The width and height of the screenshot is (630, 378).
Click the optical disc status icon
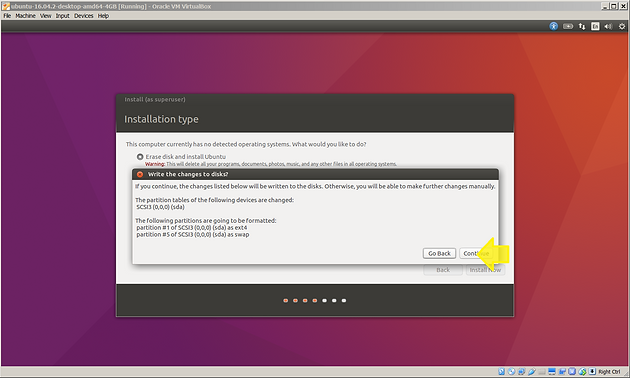tap(511, 372)
